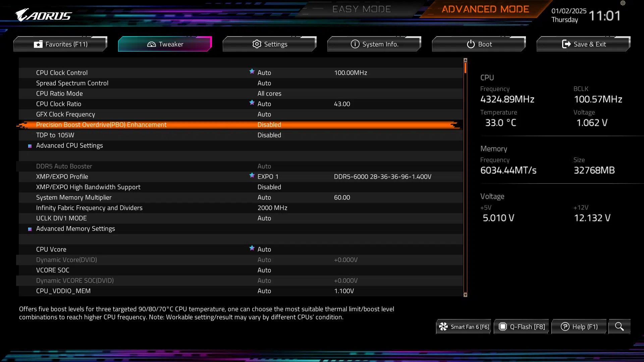Change XMP/EXPO High Bandwidth Support value
Screen dimensions: 644x362
(x=269, y=187)
